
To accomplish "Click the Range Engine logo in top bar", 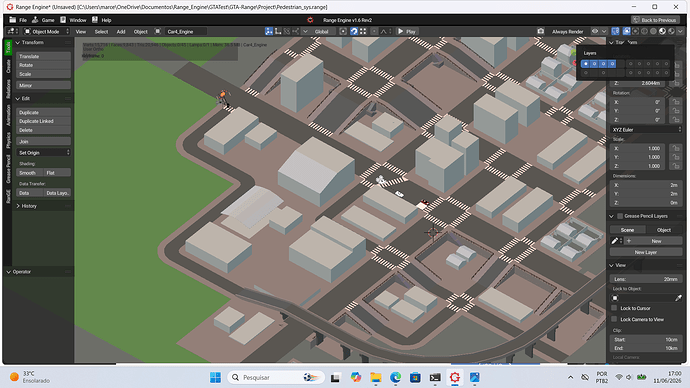I will tap(310, 20).
